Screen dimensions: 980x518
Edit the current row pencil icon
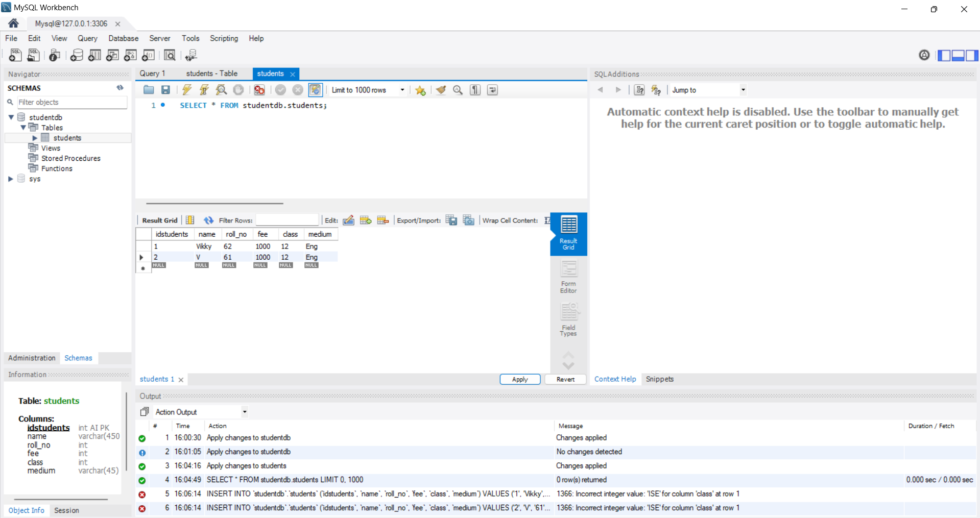click(x=348, y=220)
